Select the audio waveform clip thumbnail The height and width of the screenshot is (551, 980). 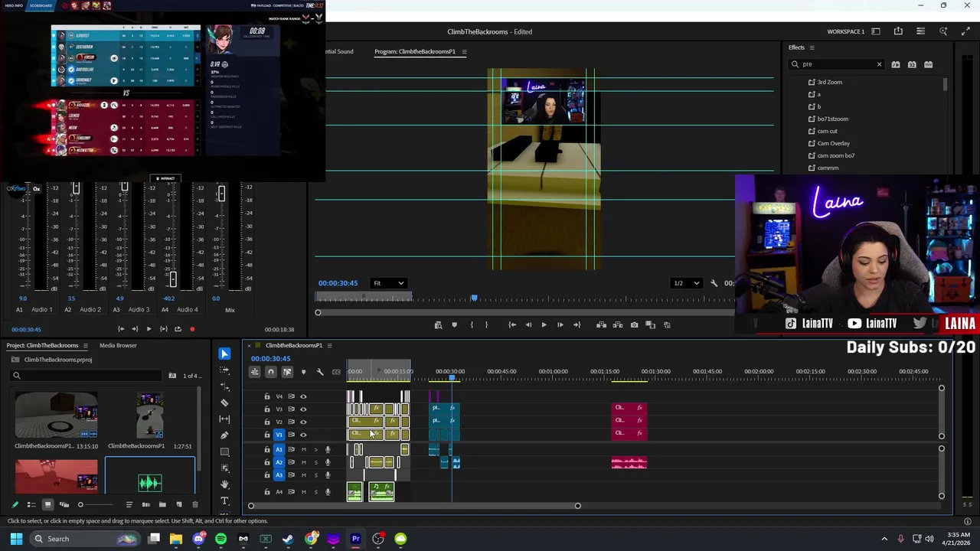(150, 482)
